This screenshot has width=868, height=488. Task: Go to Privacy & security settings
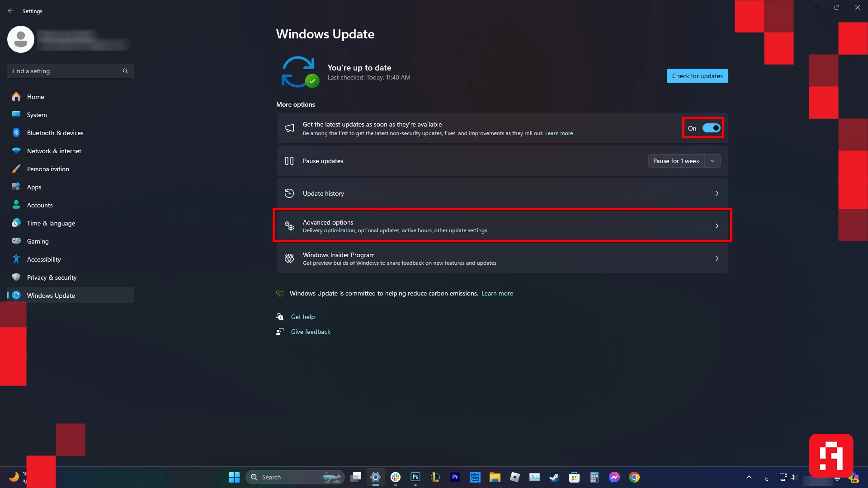coord(52,277)
